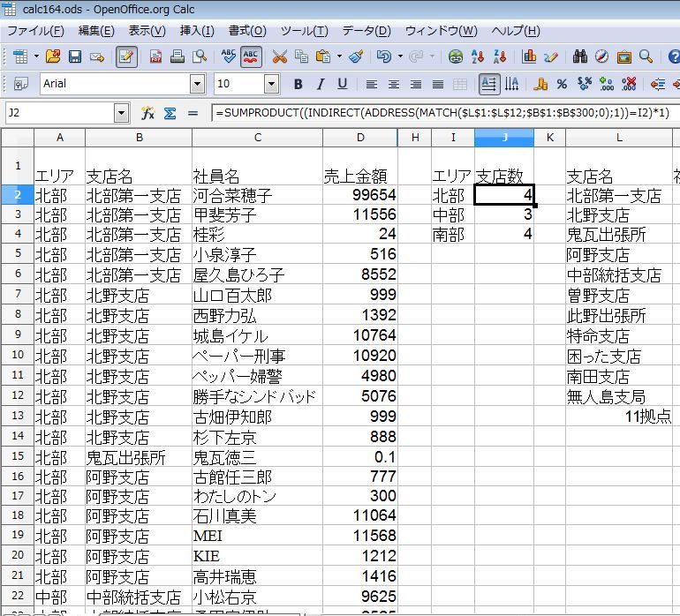Toggle AutoSpellcheck button
Screen dimensions: 680x616
pos(251,56)
